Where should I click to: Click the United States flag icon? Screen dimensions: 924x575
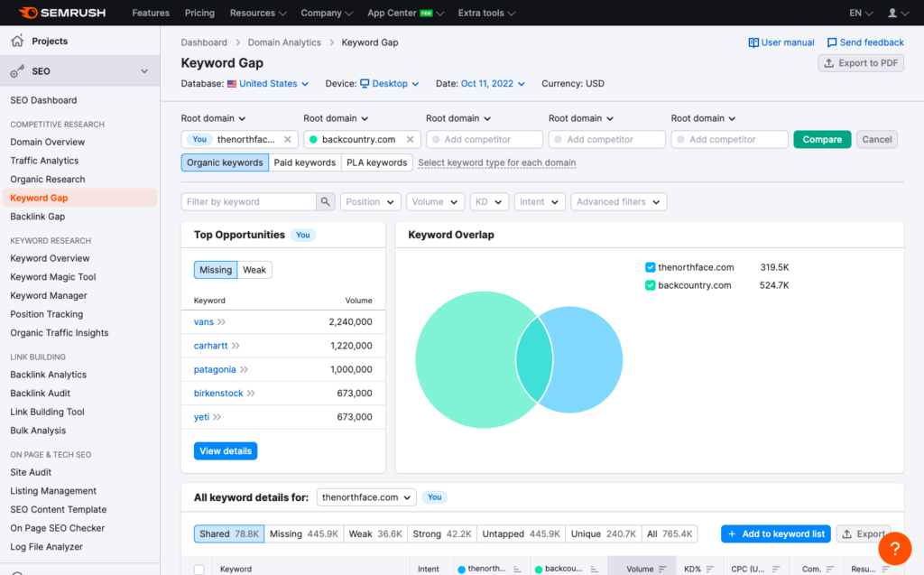click(232, 84)
